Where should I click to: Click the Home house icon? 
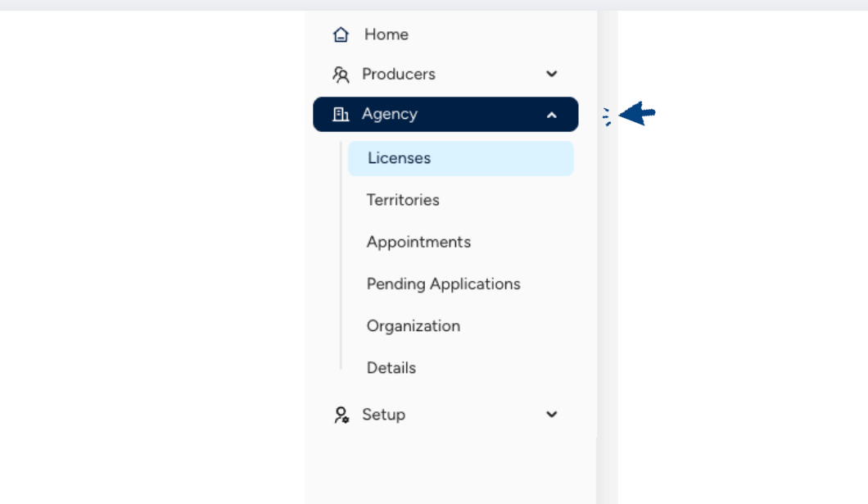pyautogui.click(x=341, y=34)
